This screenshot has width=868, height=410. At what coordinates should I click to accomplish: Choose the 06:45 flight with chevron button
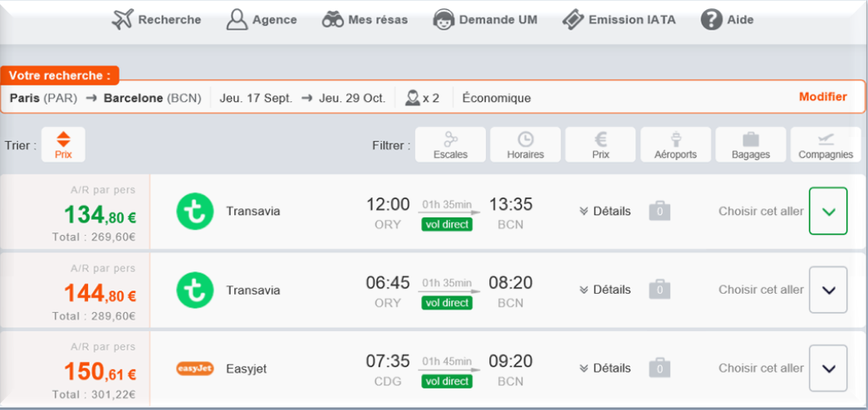pos(828,290)
